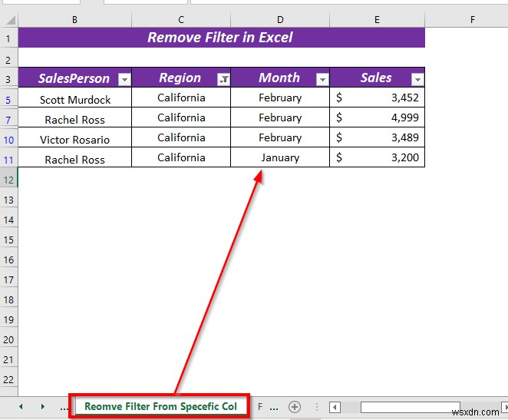Image resolution: width=508 pixels, height=420 pixels.
Task: Select sales value 3,489
Action: coord(377,137)
